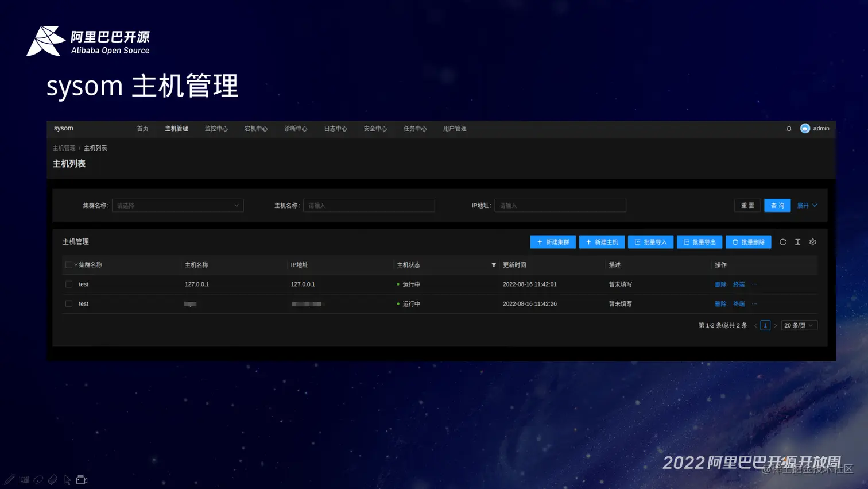Open the 集群名称 select dropdown
This screenshot has height=489, width=868.
click(178, 206)
